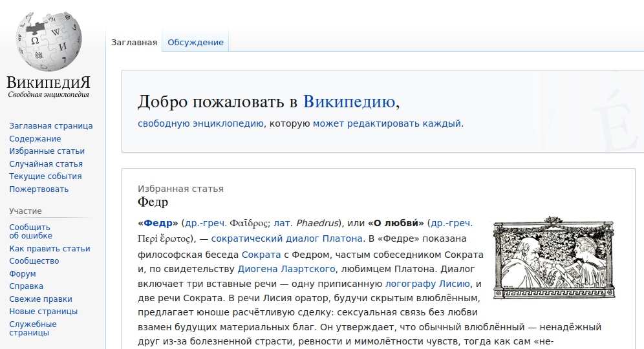Click the Федр article heading

pyautogui.click(x=153, y=202)
